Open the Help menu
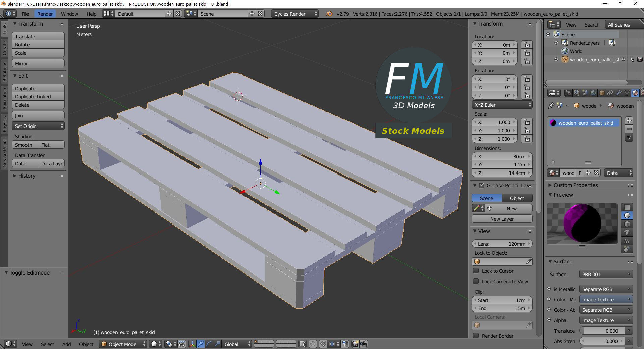 click(91, 14)
